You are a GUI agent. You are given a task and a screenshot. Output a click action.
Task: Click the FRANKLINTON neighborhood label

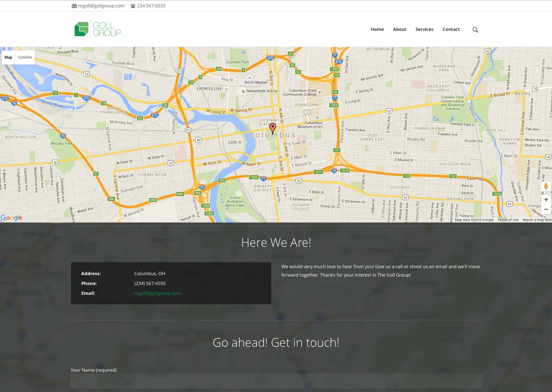point(152,175)
